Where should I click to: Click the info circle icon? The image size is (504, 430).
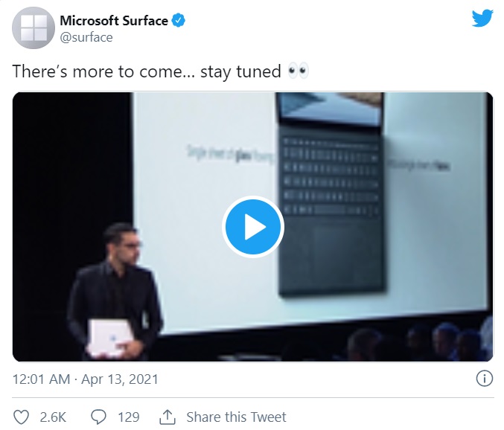click(483, 379)
